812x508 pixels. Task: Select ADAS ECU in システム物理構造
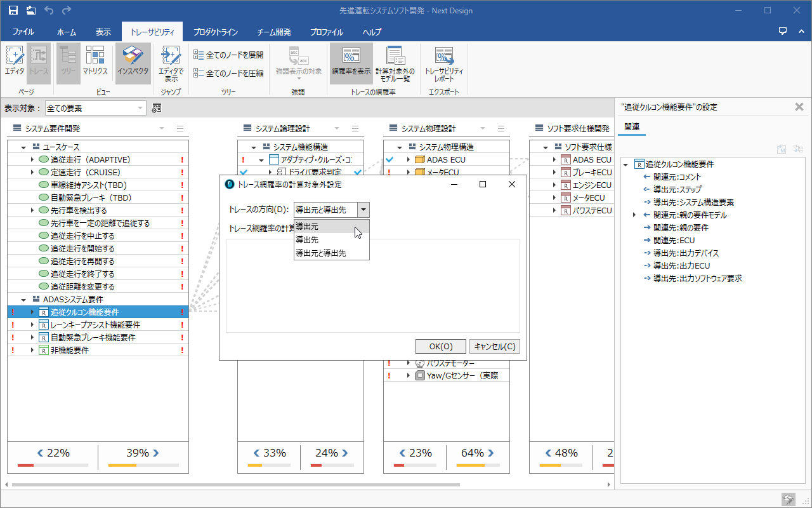coord(447,159)
